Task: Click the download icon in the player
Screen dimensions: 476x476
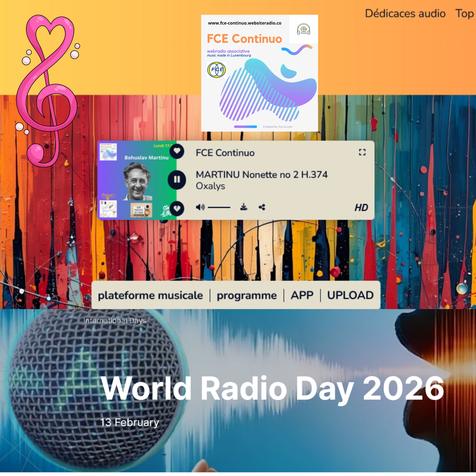Action: pyautogui.click(x=244, y=207)
